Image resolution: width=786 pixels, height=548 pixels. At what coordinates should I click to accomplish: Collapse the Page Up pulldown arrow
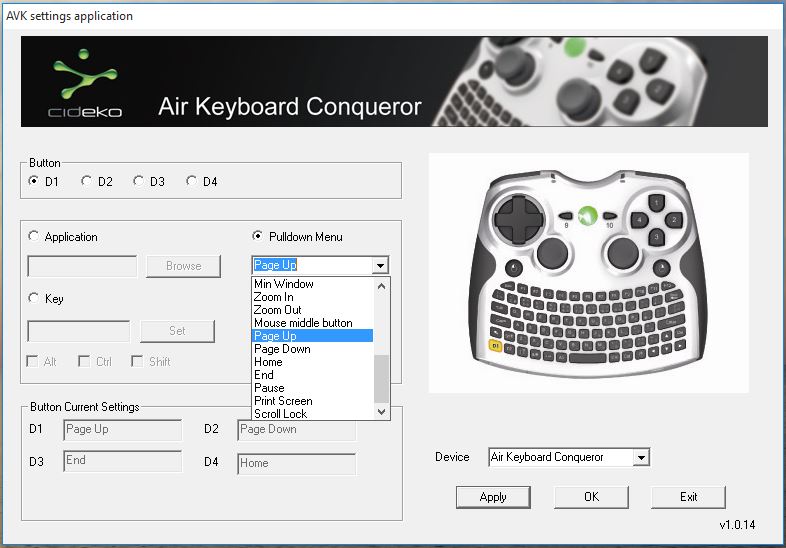[x=380, y=265]
